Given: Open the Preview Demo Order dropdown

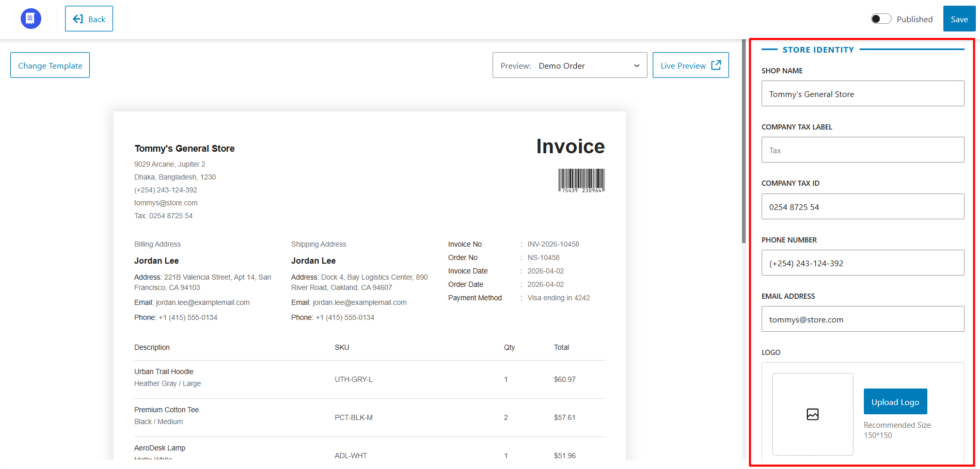Looking at the screenshot, I should [570, 66].
